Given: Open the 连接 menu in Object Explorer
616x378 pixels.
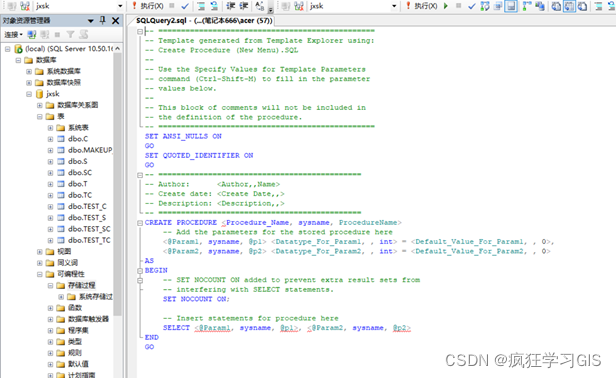Looking at the screenshot, I should point(13,35).
